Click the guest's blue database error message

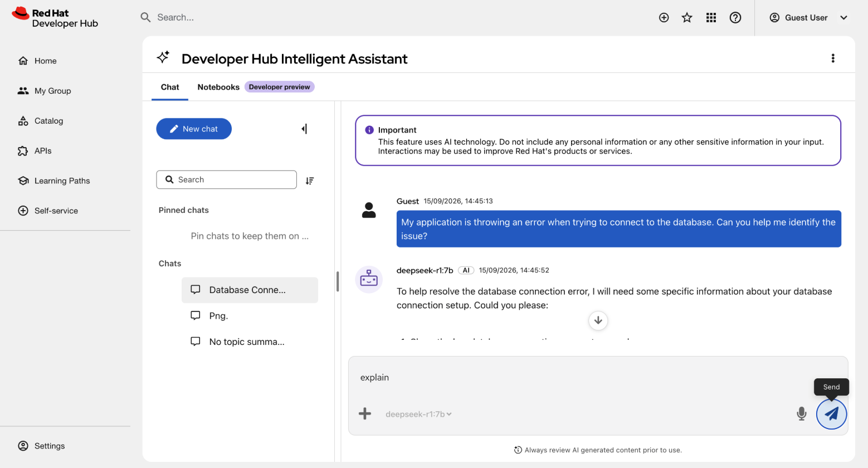[618, 229]
